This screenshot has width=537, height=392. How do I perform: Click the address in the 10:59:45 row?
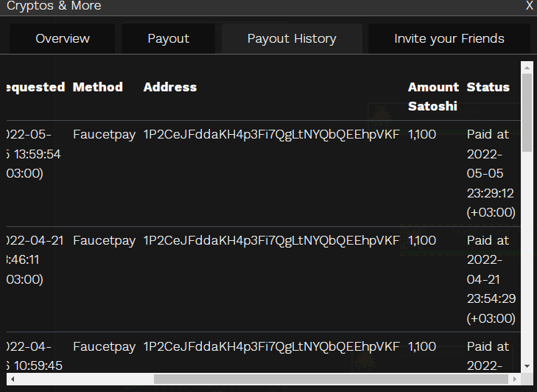[271, 347]
